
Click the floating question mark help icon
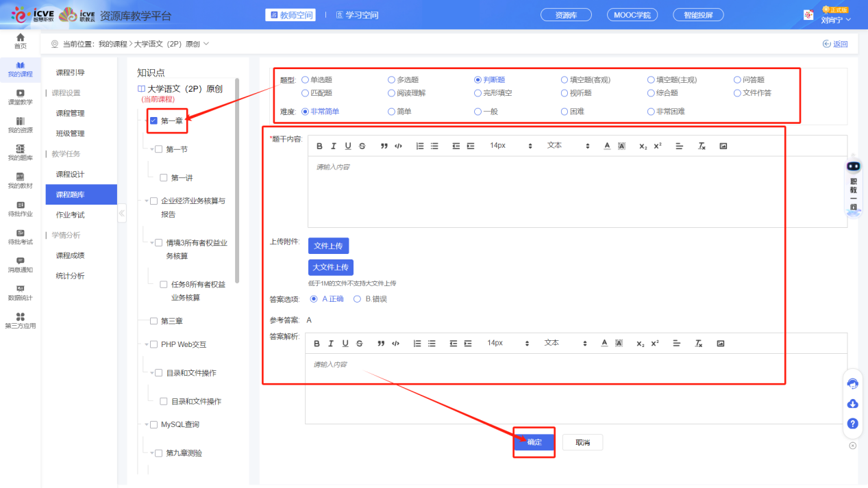[x=852, y=424]
